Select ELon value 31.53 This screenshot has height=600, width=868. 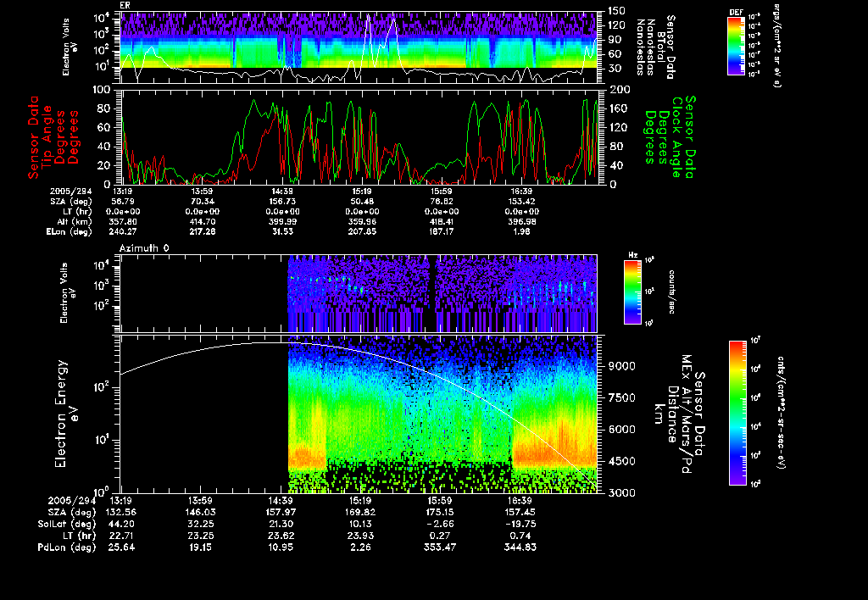(281, 231)
